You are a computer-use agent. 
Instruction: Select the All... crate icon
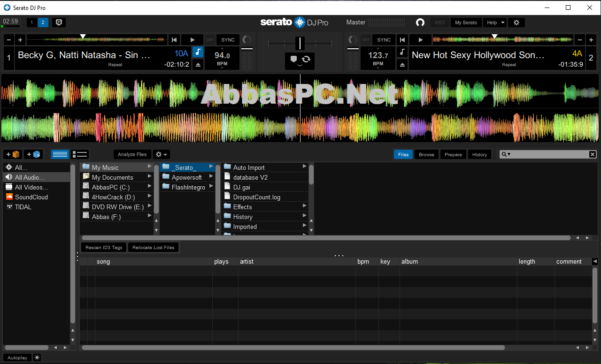point(9,167)
